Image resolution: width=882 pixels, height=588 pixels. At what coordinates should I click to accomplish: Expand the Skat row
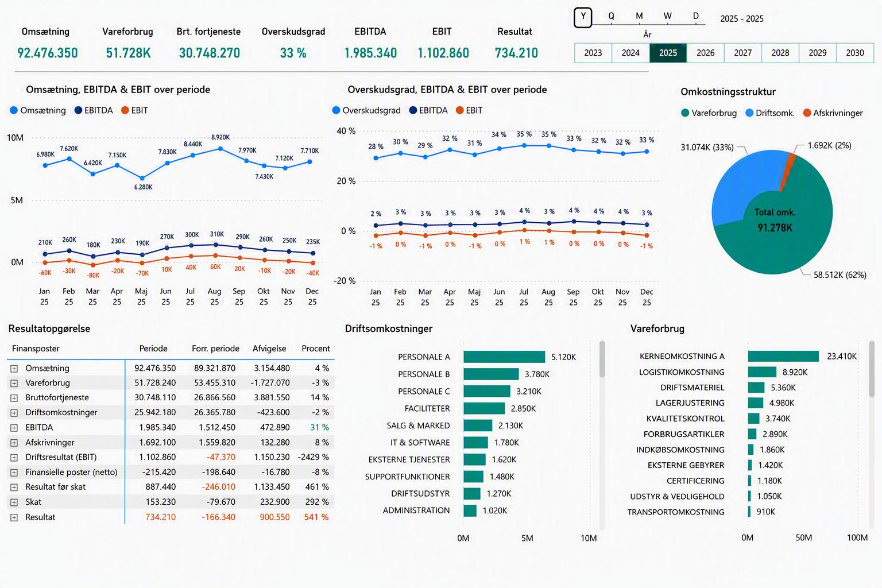[x=14, y=502]
